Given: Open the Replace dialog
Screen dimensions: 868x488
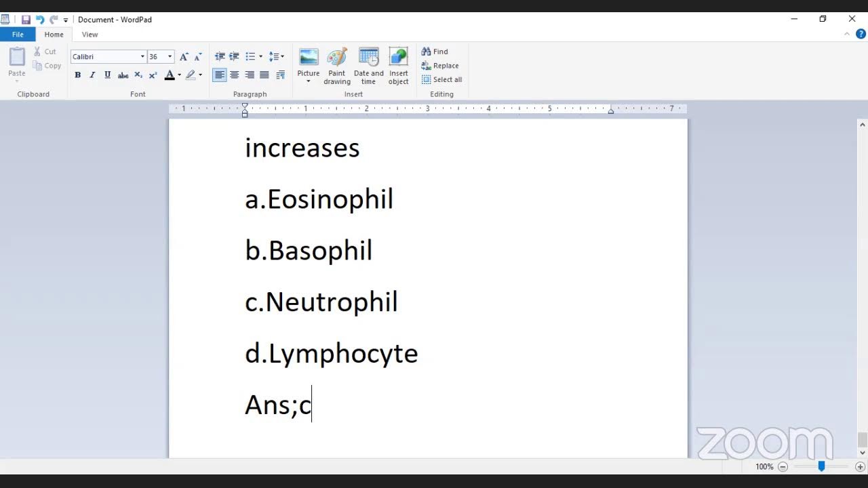Looking at the screenshot, I should tap(440, 66).
